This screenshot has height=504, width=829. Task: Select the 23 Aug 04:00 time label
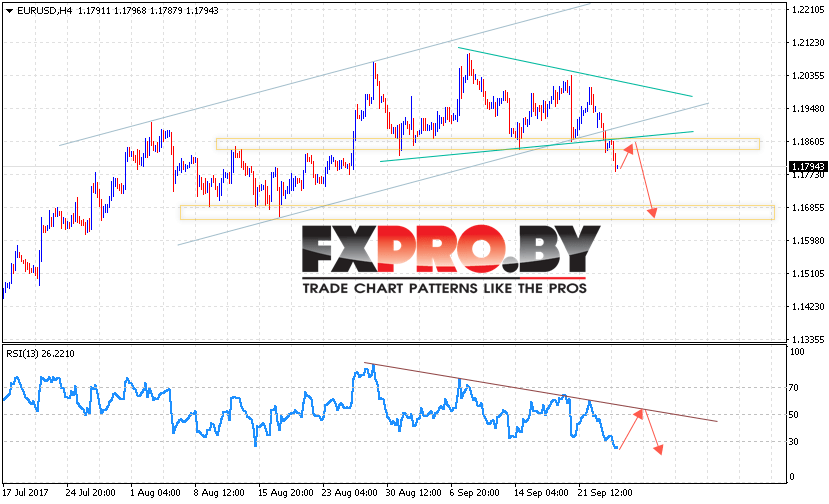pos(349,493)
